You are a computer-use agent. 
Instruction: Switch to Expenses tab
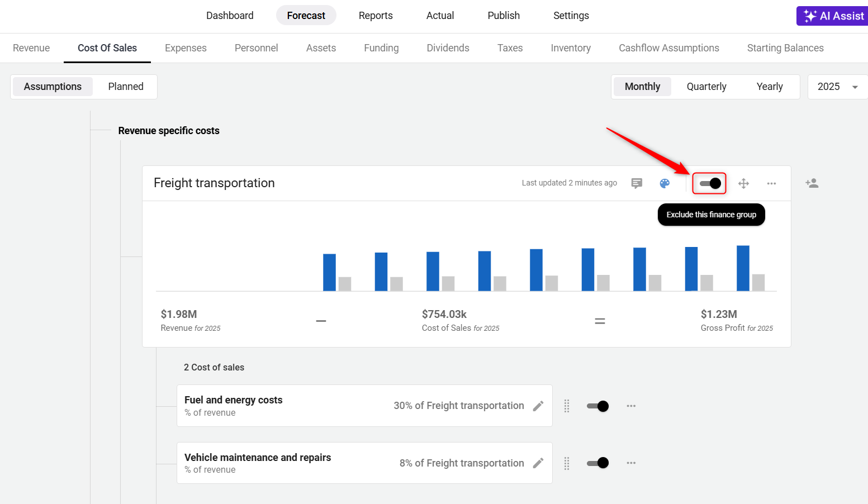(186, 48)
